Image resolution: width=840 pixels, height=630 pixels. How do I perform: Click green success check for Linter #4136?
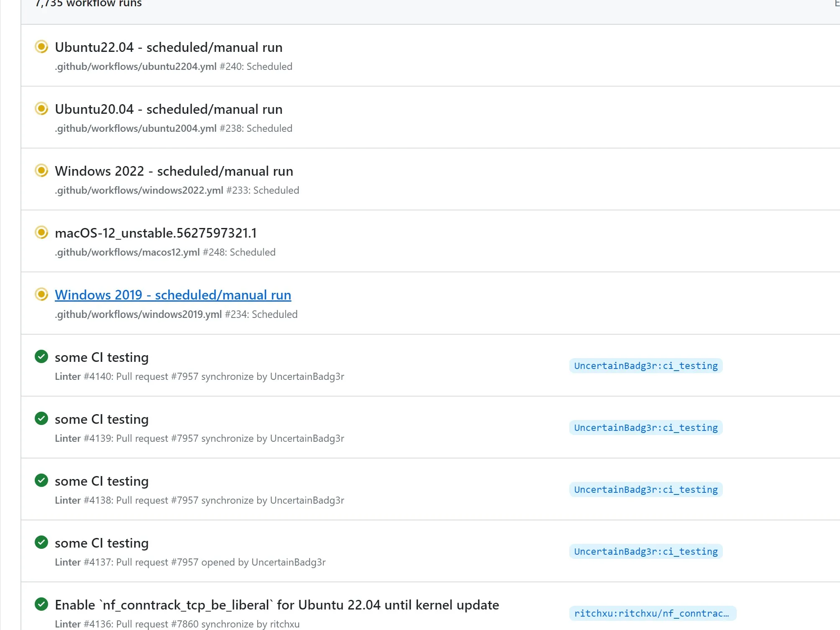pyautogui.click(x=41, y=604)
